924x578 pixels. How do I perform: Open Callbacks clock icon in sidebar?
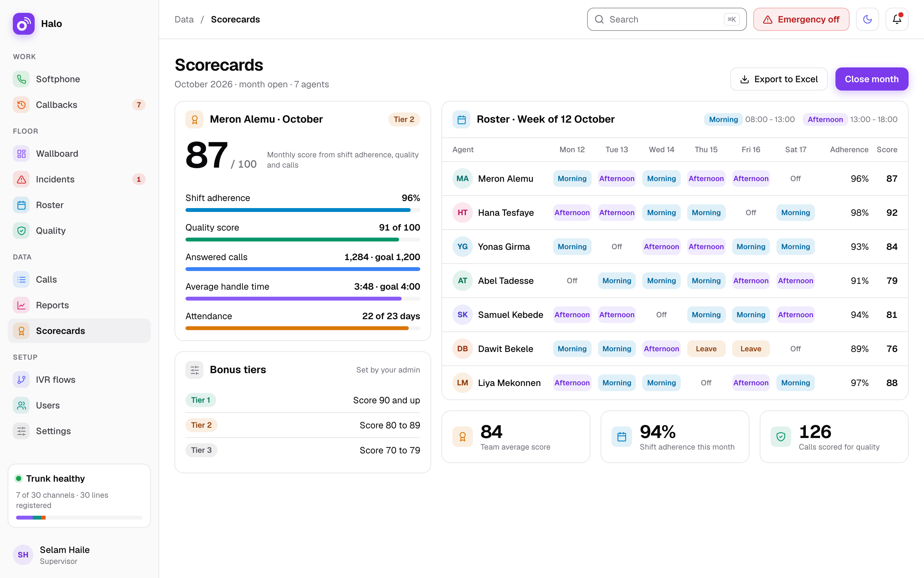tap(21, 105)
